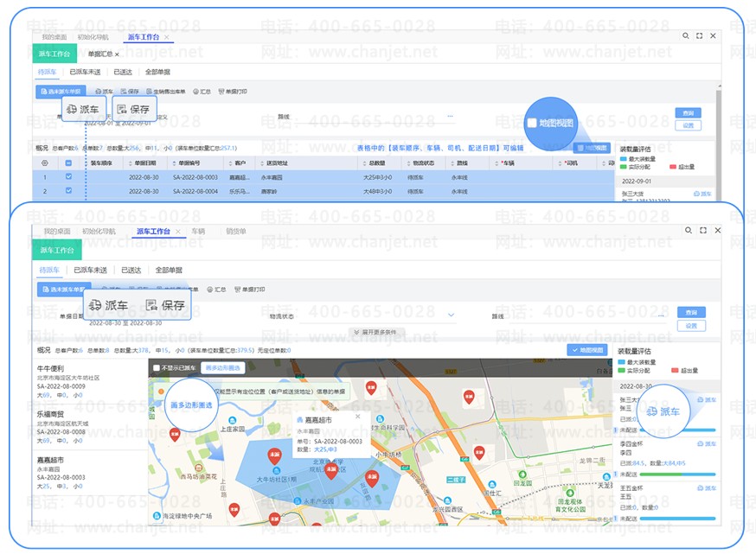
Task: Select 全部单据 tab in the table-view window
Action: (157, 72)
